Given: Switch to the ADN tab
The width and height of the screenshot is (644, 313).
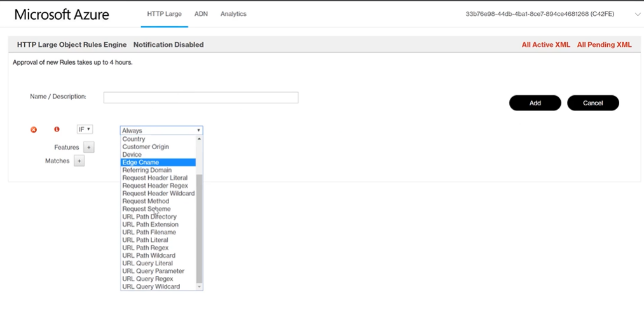Looking at the screenshot, I should coord(201,14).
